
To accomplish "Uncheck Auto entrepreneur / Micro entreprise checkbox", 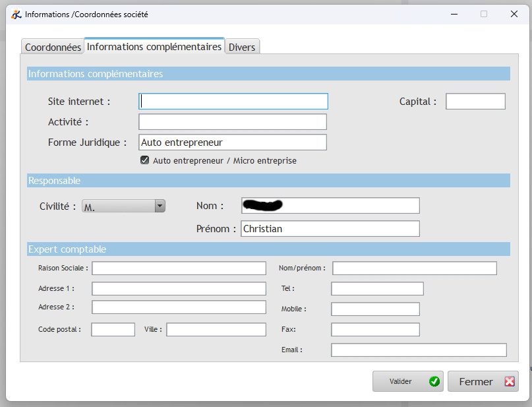I will click(144, 160).
